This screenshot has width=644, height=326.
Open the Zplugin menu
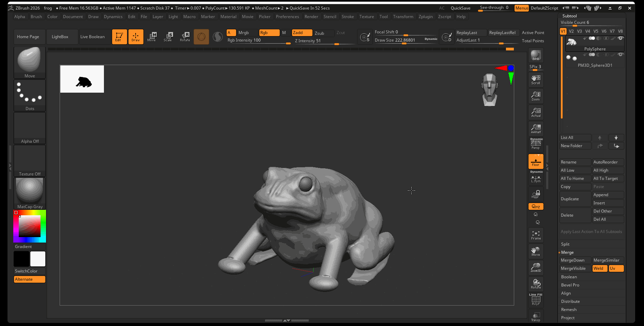click(x=426, y=17)
